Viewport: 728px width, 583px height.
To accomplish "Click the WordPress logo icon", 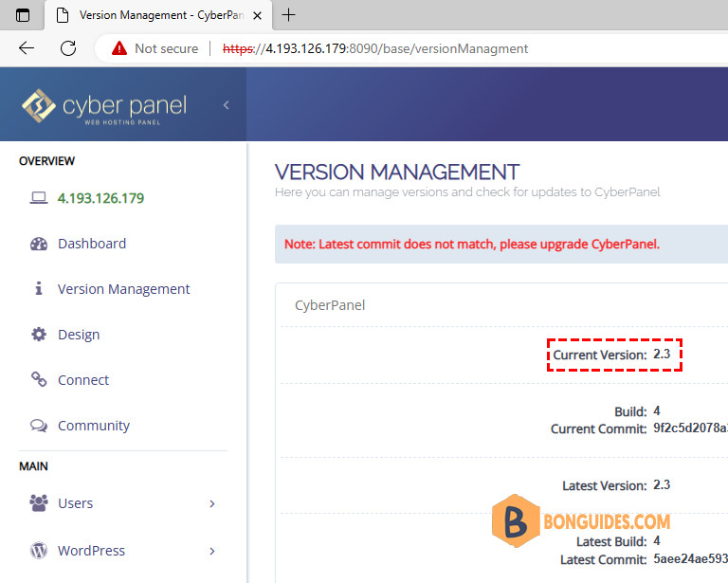I will click(39, 551).
